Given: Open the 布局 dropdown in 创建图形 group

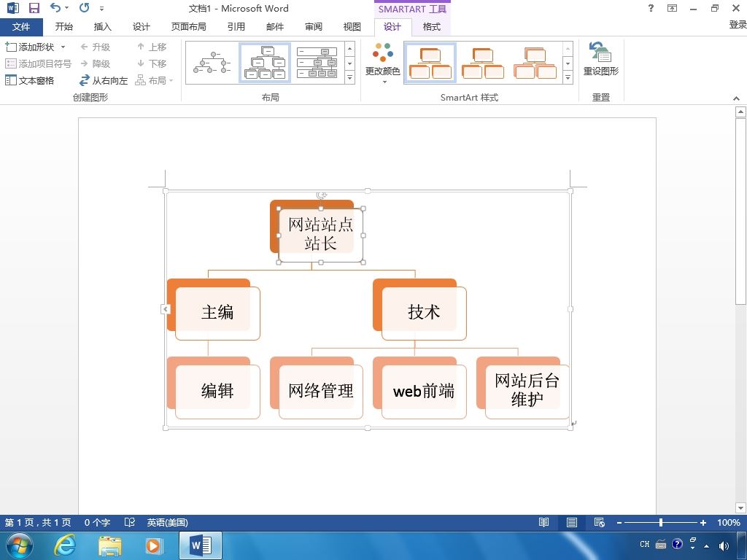Looking at the screenshot, I should (155, 80).
